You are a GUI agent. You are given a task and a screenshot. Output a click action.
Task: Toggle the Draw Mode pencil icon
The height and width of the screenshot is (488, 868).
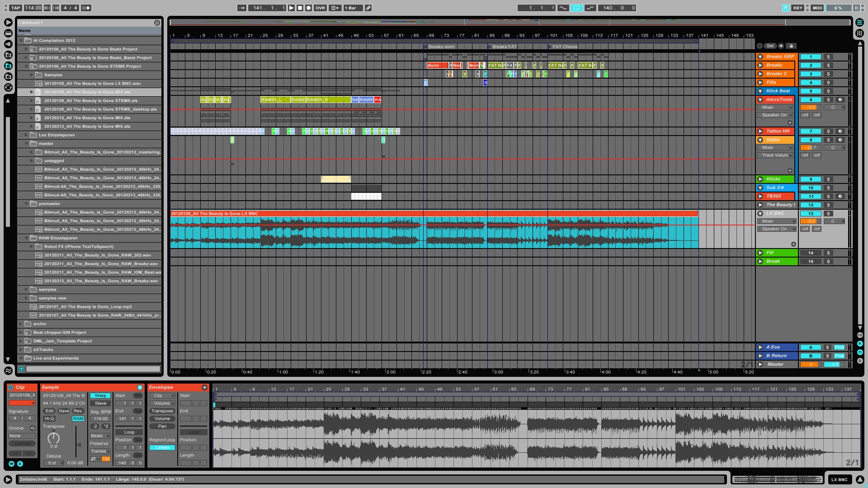[x=368, y=8]
